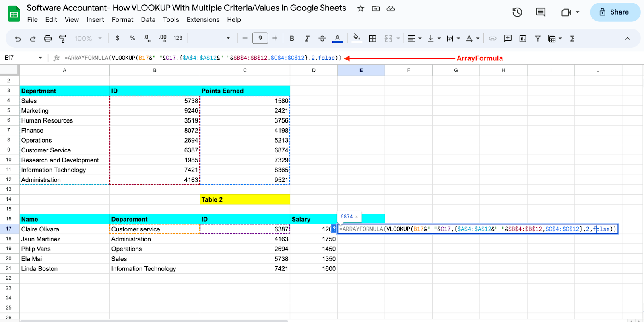Open the Data menu
The height and width of the screenshot is (322, 644).
[x=148, y=19]
